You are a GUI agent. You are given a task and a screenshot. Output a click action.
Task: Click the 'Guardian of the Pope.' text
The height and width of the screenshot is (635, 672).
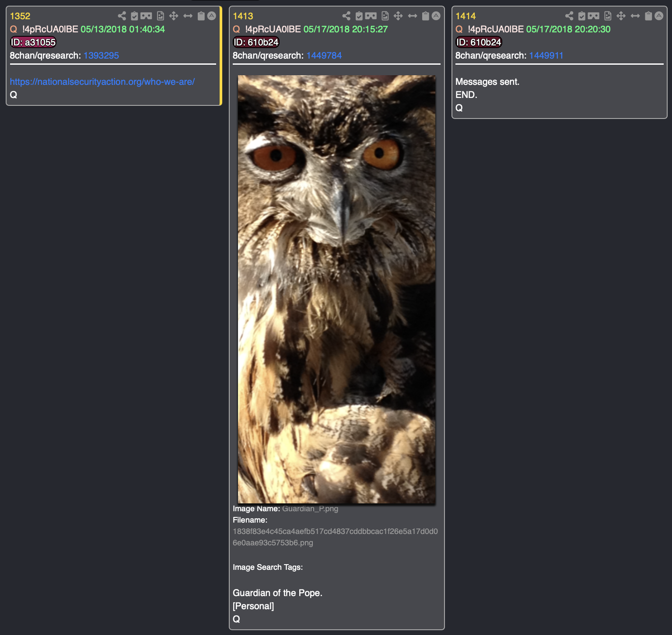coord(277,593)
